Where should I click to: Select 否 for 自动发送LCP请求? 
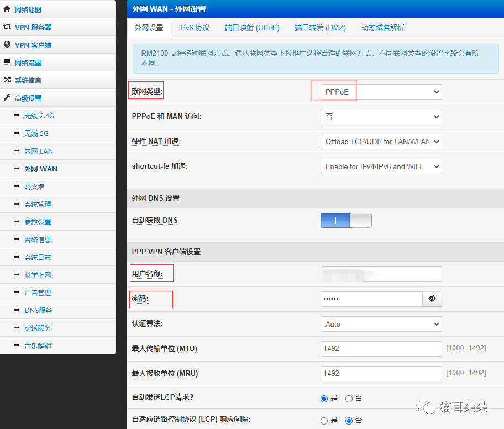(350, 398)
